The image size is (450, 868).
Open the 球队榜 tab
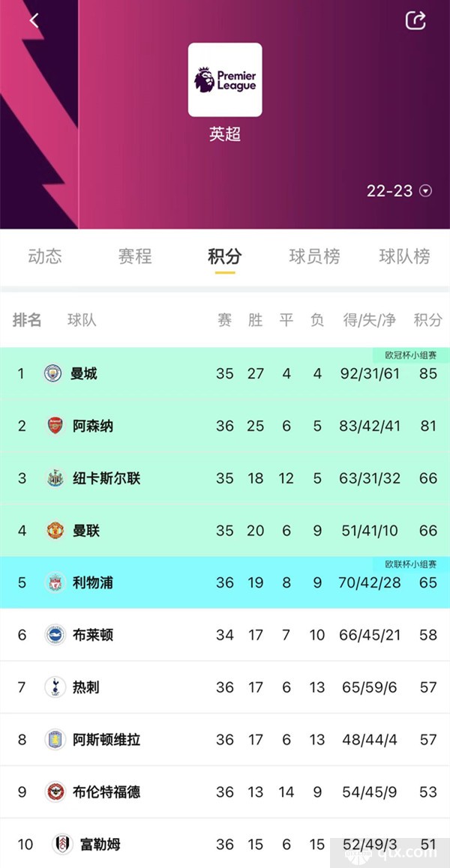click(x=404, y=256)
